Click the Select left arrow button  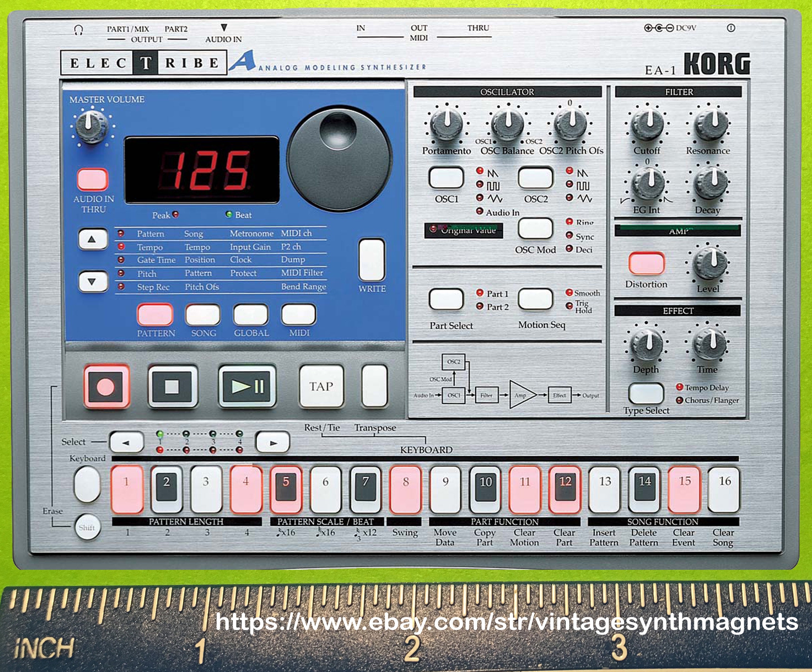pyautogui.click(x=127, y=442)
